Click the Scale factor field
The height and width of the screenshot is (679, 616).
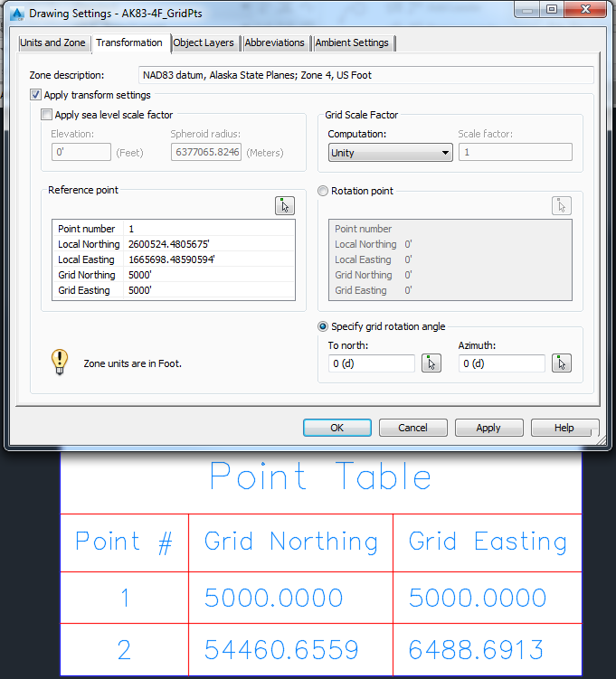pyautogui.click(x=516, y=152)
